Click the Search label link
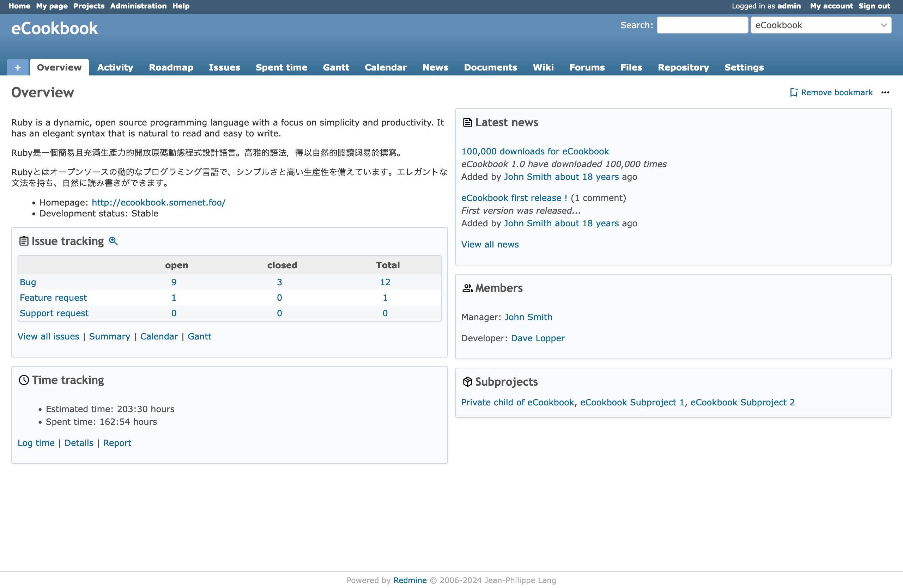 [x=636, y=25]
